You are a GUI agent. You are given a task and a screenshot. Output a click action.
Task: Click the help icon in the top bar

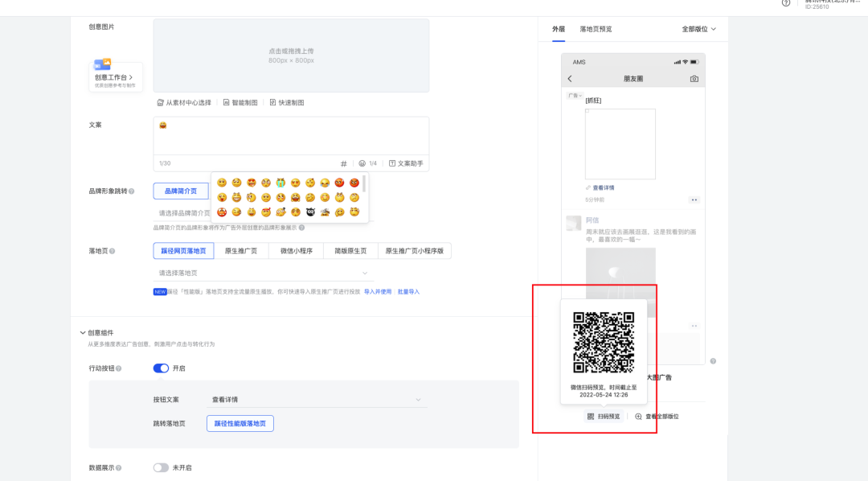coord(786,3)
